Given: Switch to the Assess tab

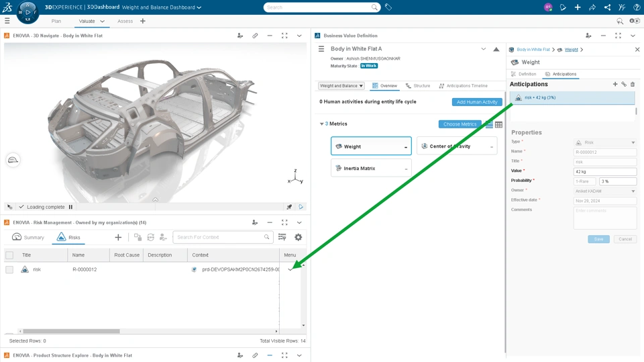Looking at the screenshot, I should (x=125, y=21).
